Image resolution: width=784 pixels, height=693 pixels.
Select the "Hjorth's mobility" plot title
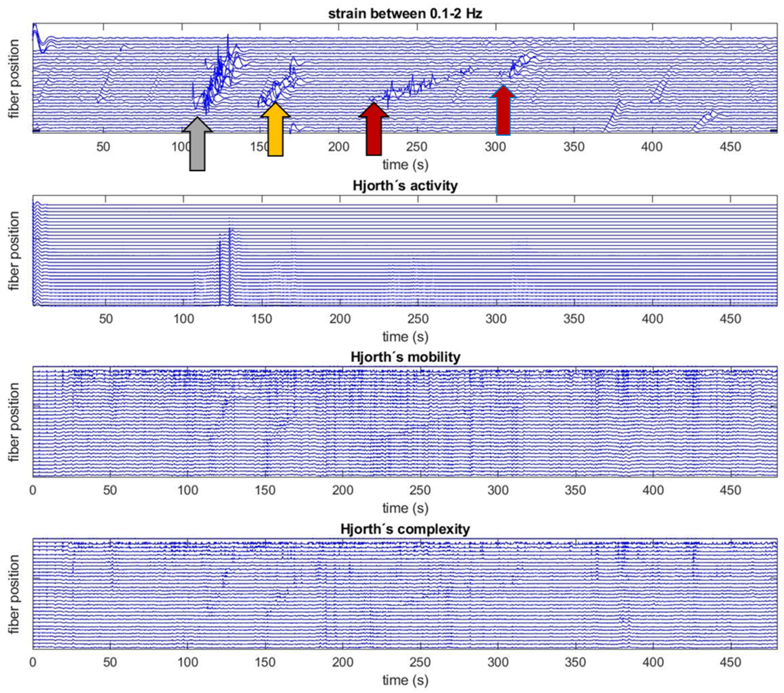tap(405, 357)
